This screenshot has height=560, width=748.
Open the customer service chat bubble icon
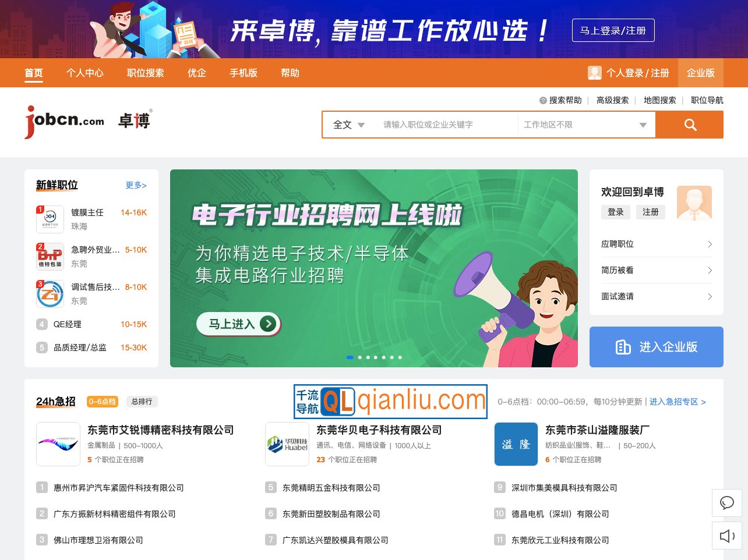point(726,503)
